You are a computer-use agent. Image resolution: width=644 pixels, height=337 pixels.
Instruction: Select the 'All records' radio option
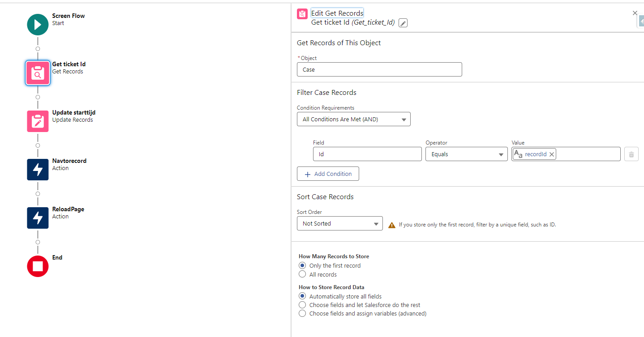click(302, 274)
